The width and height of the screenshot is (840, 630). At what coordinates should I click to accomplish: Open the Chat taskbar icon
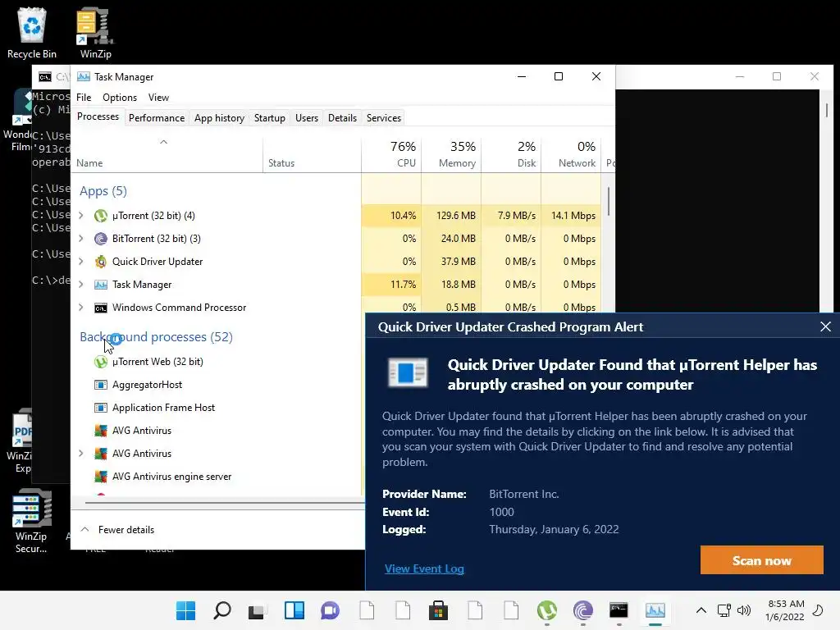pyautogui.click(x=330, y=610)
